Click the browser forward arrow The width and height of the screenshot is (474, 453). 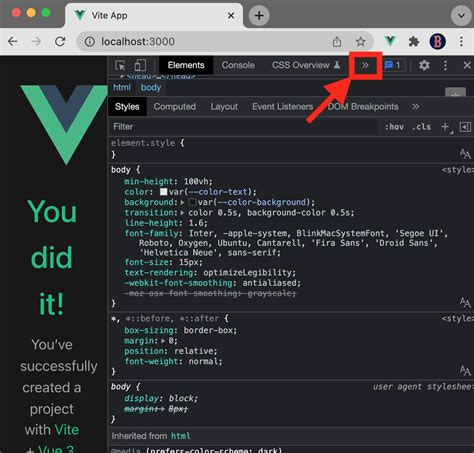coord(36,42)
